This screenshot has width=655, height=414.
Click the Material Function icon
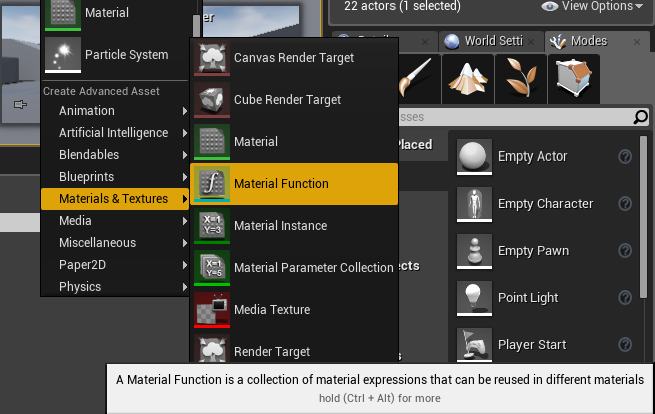pos(212,184)
